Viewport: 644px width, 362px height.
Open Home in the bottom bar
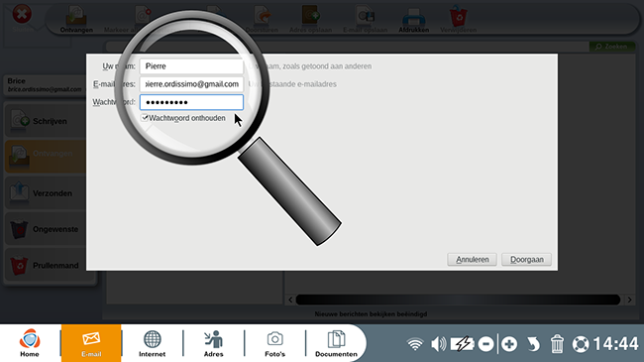[30, 343]
